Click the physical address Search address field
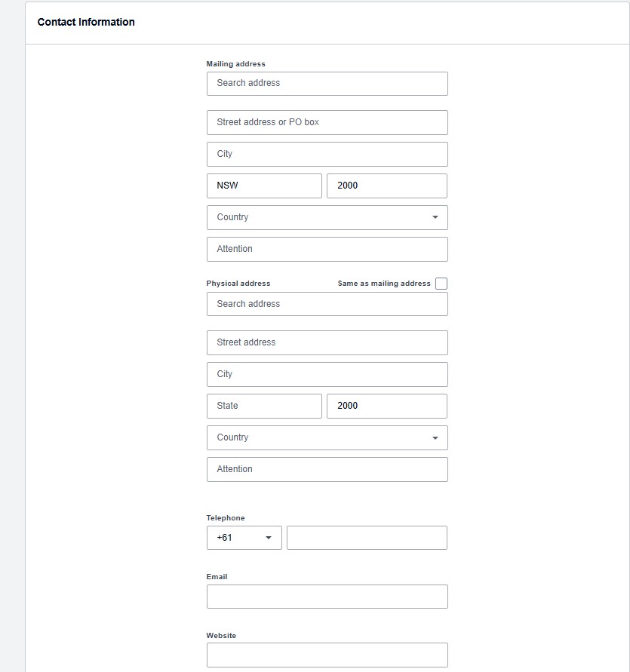This screenshot has width=630, height=672. click(x=327, y=303)
